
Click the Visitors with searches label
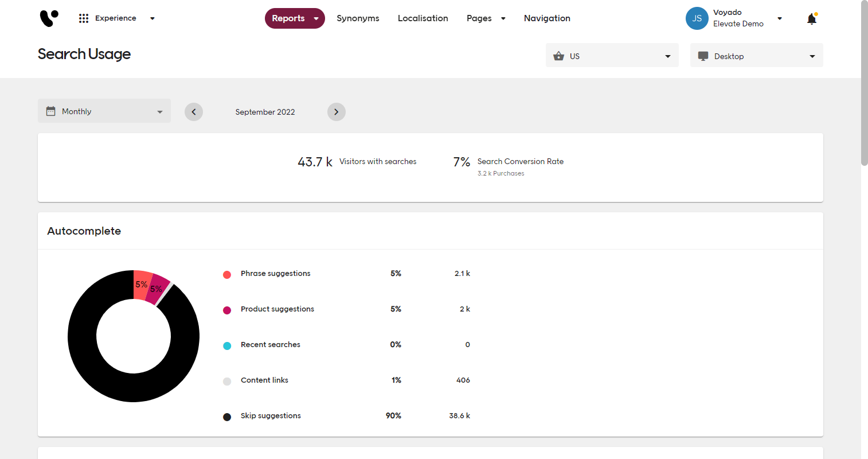378,162
